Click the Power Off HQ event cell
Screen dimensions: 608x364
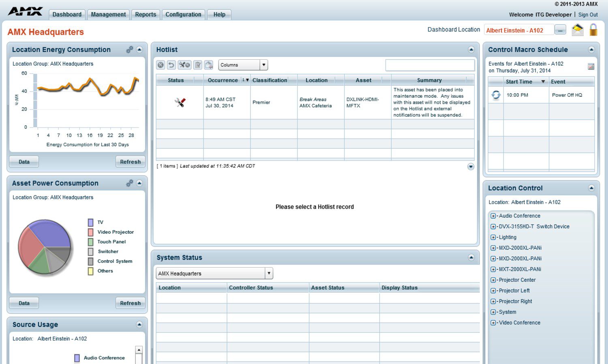572,95
